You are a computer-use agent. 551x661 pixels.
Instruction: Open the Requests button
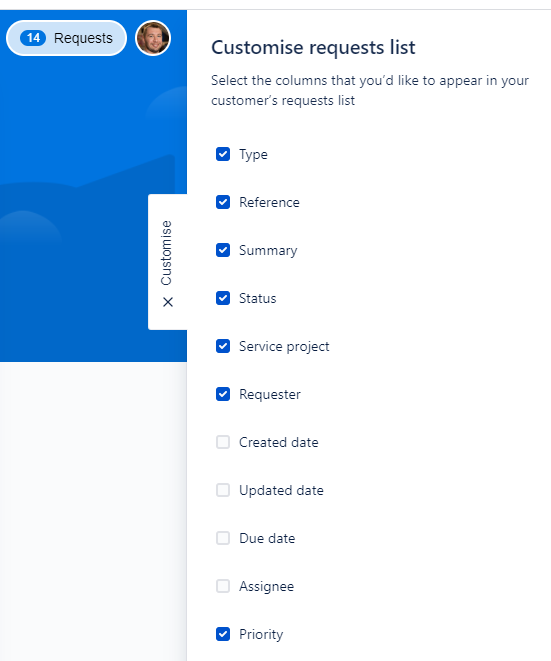tap(66, 38)
